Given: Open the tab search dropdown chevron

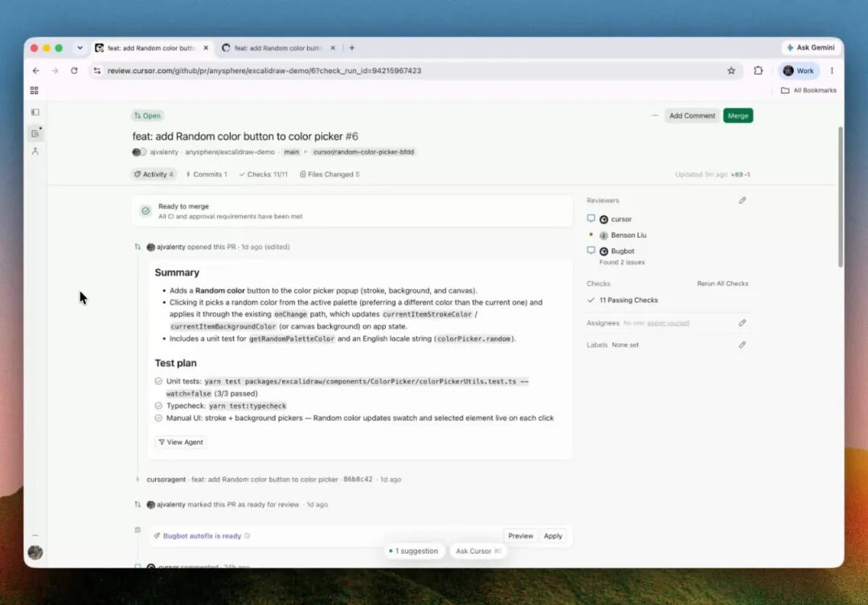Looking at the screenshot, I should point(80,48).
